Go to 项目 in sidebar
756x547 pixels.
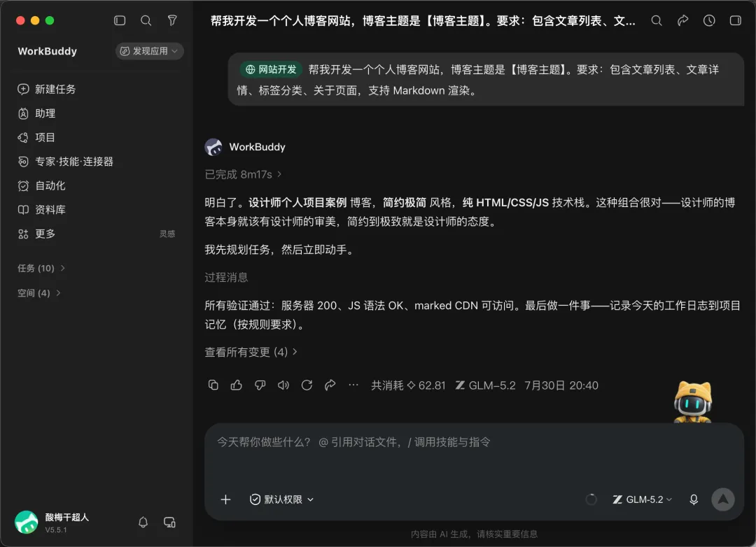(x=36, y=137)
